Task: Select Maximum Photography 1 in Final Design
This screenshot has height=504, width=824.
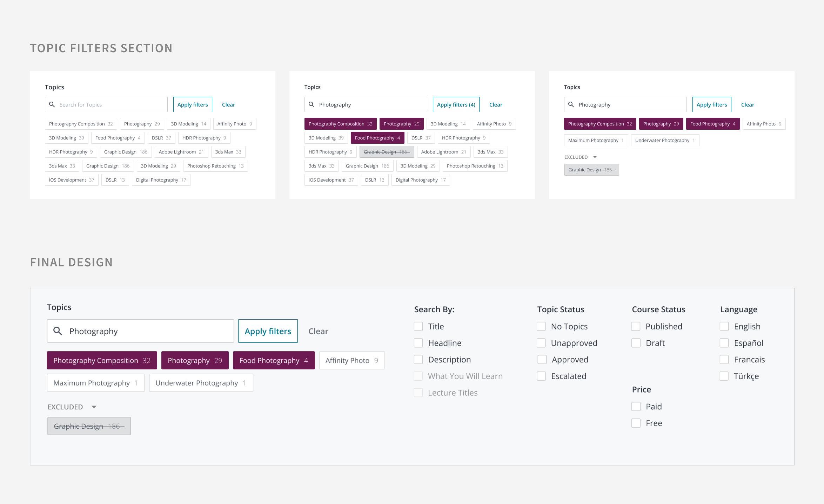Action: pos(96,383)
